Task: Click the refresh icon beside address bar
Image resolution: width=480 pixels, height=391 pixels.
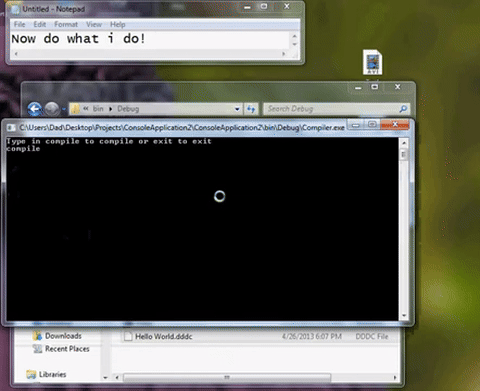Action: coord(251,109)
